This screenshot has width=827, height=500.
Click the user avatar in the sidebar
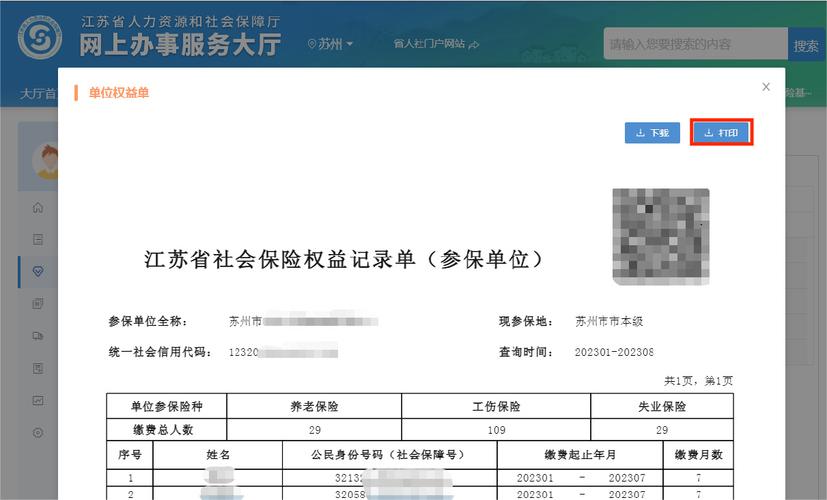46,161
